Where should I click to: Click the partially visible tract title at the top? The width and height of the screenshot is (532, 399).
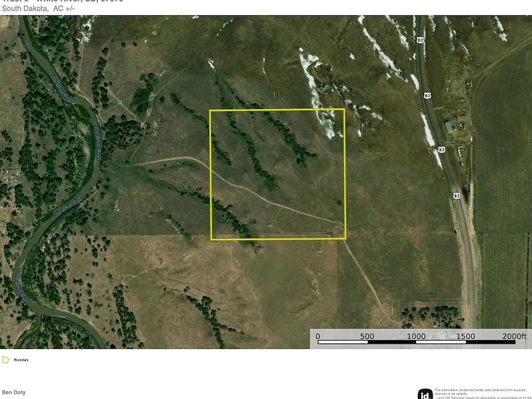click(63, 1)
